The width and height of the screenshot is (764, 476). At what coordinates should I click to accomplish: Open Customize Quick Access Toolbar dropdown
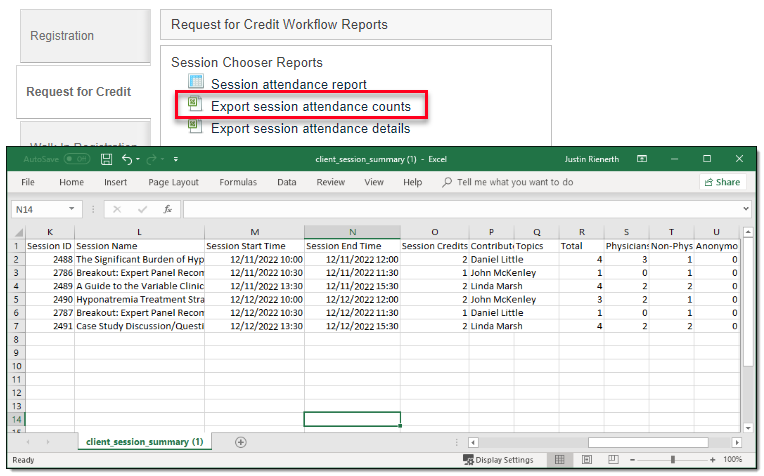[175, 159]
